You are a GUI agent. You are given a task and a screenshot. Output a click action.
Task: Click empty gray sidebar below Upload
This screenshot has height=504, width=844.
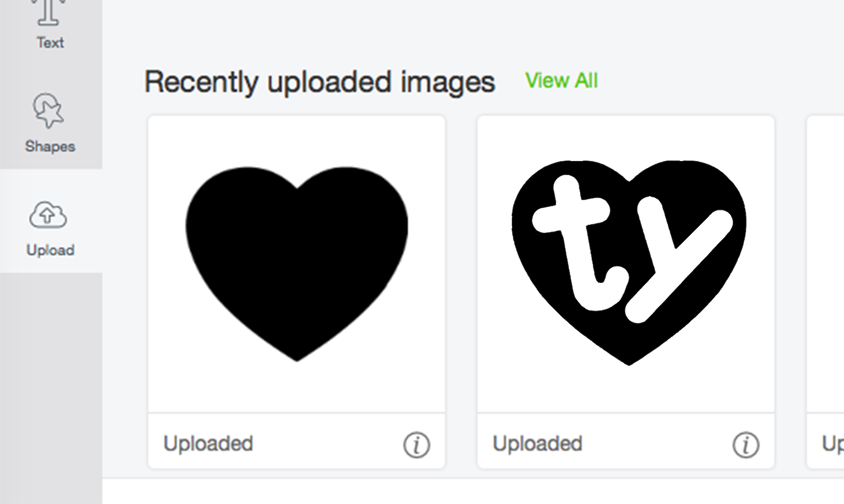[51, 387]
